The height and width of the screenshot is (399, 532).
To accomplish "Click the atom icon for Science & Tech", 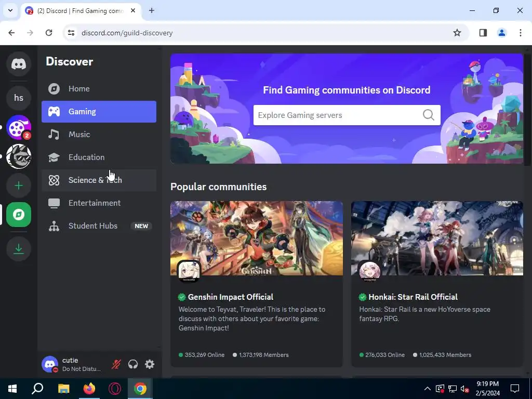I will (x=54, y=180).
